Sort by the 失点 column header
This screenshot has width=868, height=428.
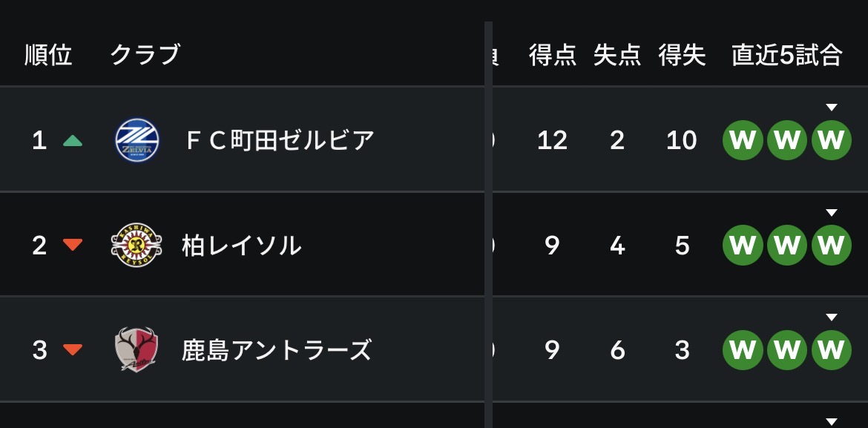[x=617, y=56]
